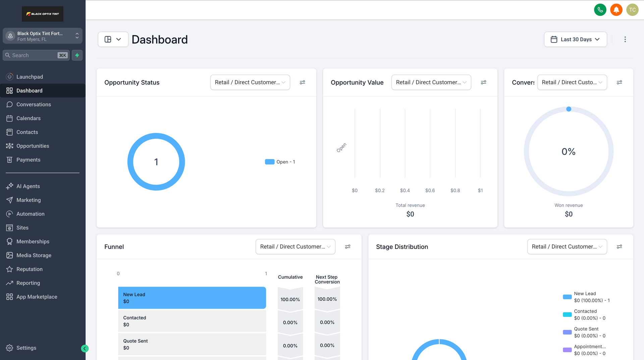Expand the Black Optix Tint location switcher
Image resolution: width=644 pixels, height=360 pixels.
[x=43, y=36]
